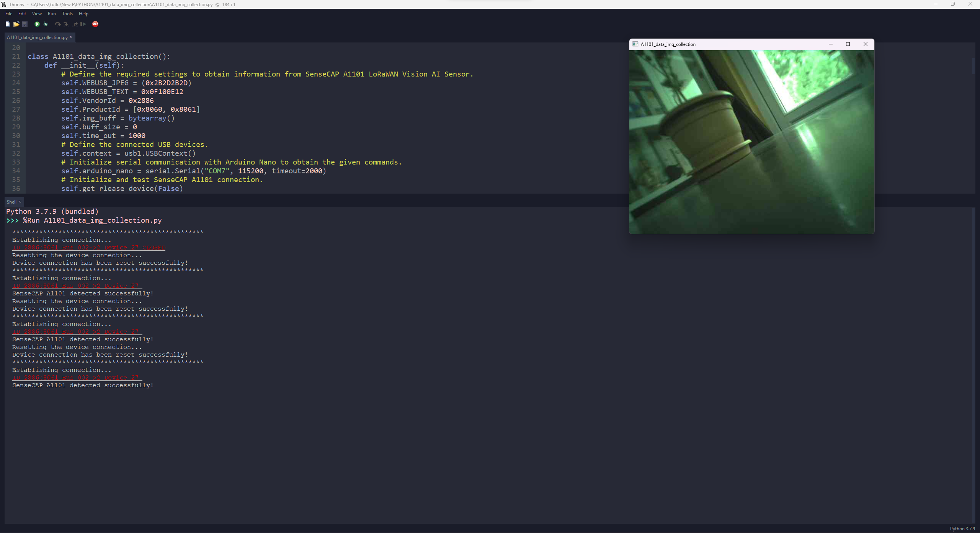Click the Debugger resume icon in toolbar
This screenshot has width=980, height=533.
click(84, 24)
